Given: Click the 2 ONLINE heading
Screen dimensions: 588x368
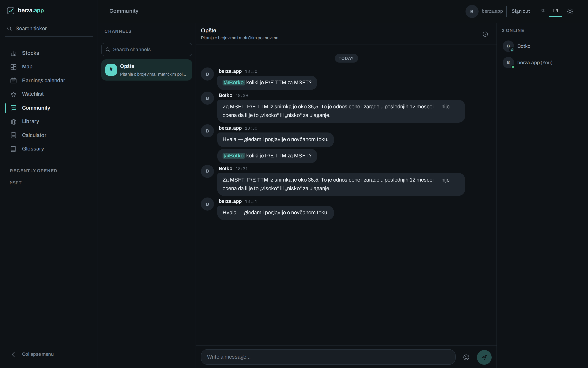Looking at the screenshot, I should [513, 30].
